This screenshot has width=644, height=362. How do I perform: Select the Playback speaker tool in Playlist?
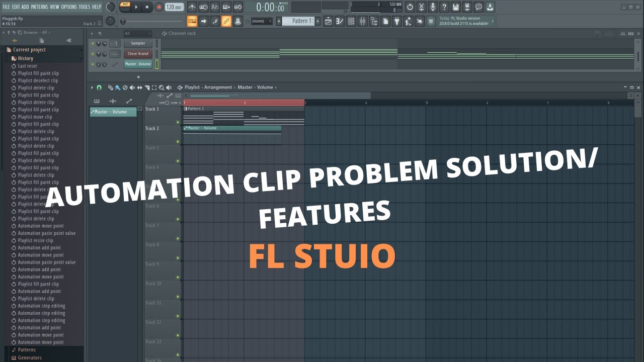169,87
